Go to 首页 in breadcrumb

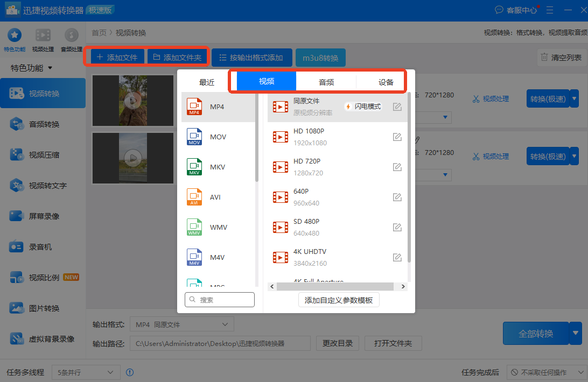(99, 33)
